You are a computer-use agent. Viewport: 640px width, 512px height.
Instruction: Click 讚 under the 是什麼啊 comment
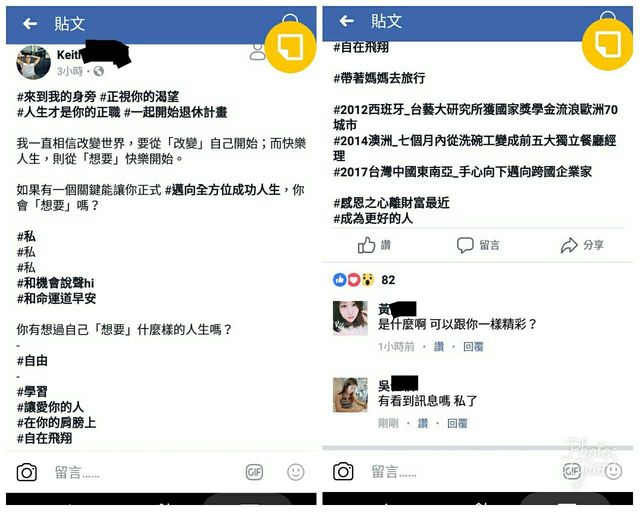click(439, 347)
